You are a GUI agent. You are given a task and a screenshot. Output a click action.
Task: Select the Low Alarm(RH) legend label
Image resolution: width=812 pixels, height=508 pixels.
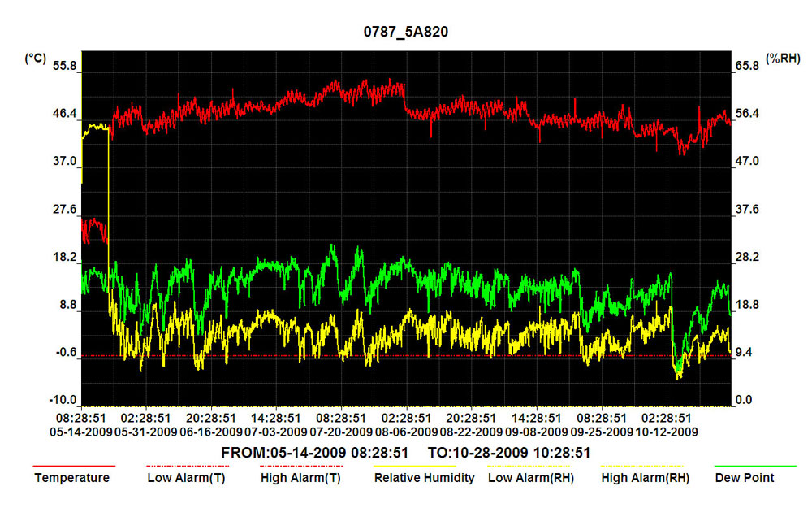(531, 478)
